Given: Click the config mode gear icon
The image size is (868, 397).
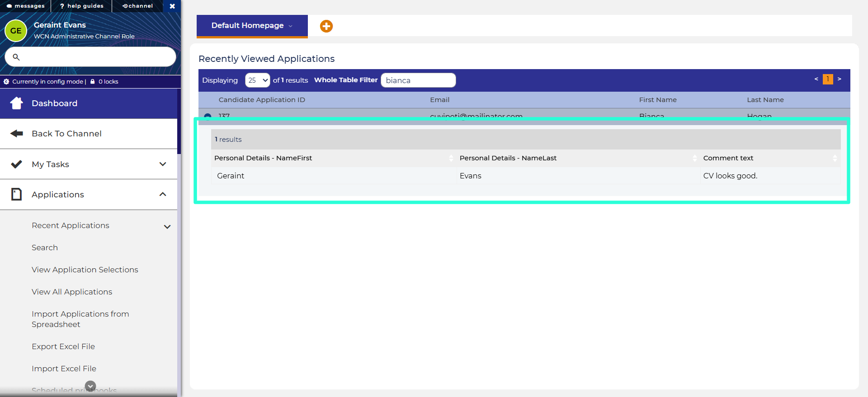Looking at the screenshot, I should [x=6, y=82].
